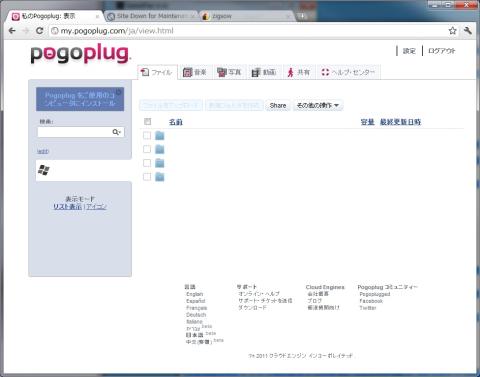Close the zigsow browser tab
This screenshot has width=480, height=377.
click(x=288, y=16)
